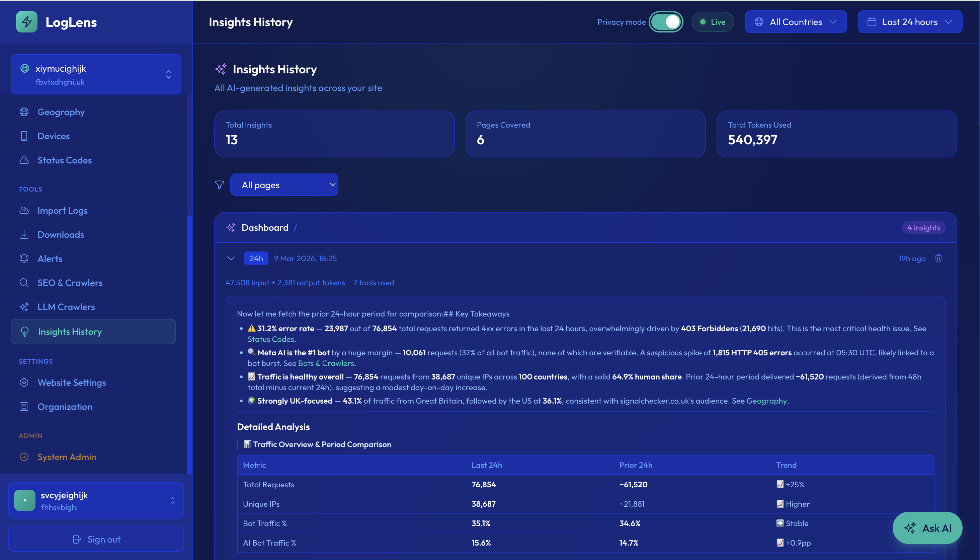The image size is (980, 560).
Task: Select the Import Logs upload icon
Action: click(24, 210)
